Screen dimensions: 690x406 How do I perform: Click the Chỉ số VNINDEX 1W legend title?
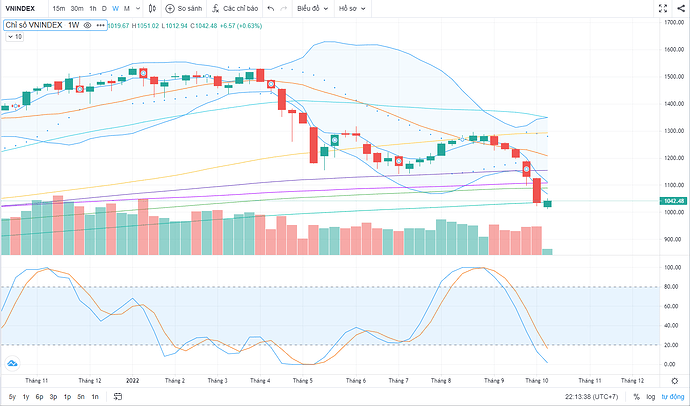pyautogui.click(x=42, y=26)
